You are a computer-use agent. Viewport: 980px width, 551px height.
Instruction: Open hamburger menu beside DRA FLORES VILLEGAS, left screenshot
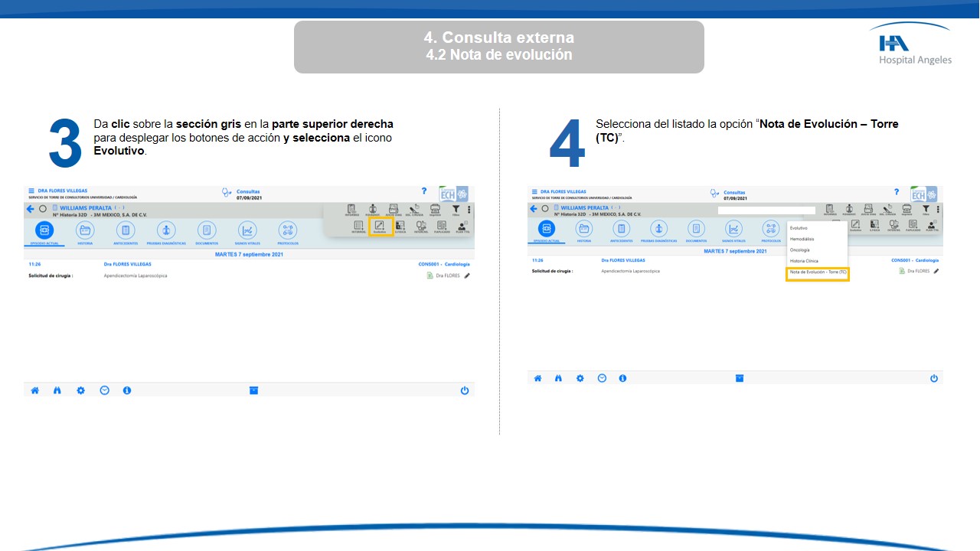pos(31,191)
